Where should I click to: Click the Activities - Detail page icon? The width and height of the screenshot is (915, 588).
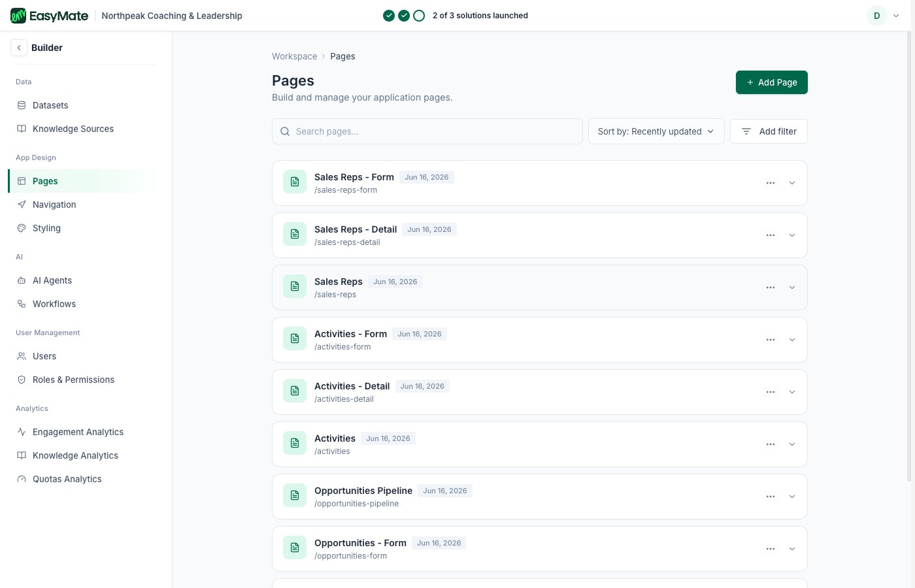[295, 391]
